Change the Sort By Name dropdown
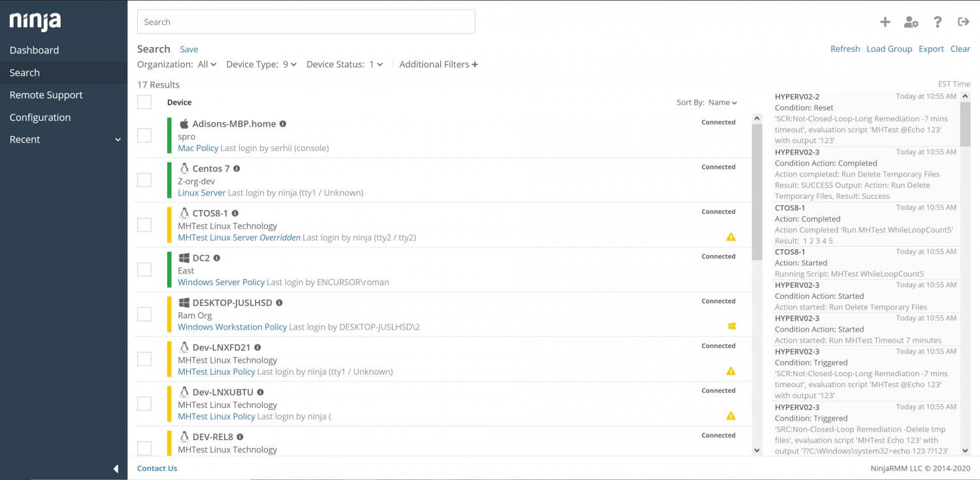The image size is (980, 480). pos(722,103)
